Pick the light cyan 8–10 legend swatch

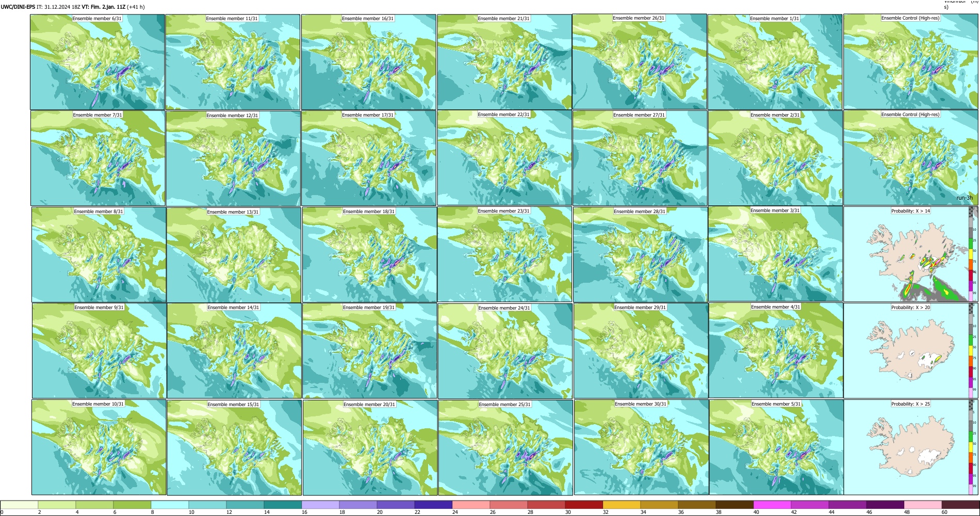[x=170, y=505]
